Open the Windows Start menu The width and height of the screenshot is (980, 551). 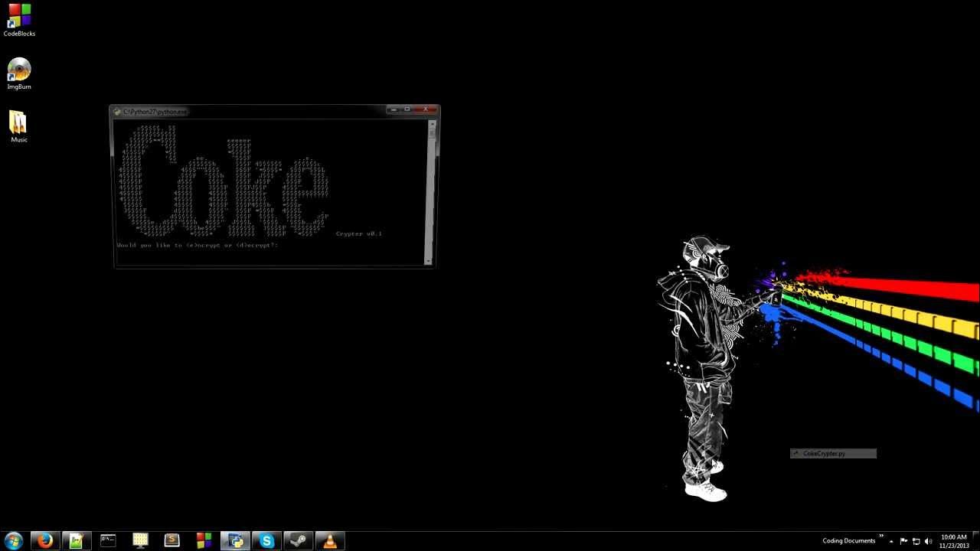pos(13,540)
